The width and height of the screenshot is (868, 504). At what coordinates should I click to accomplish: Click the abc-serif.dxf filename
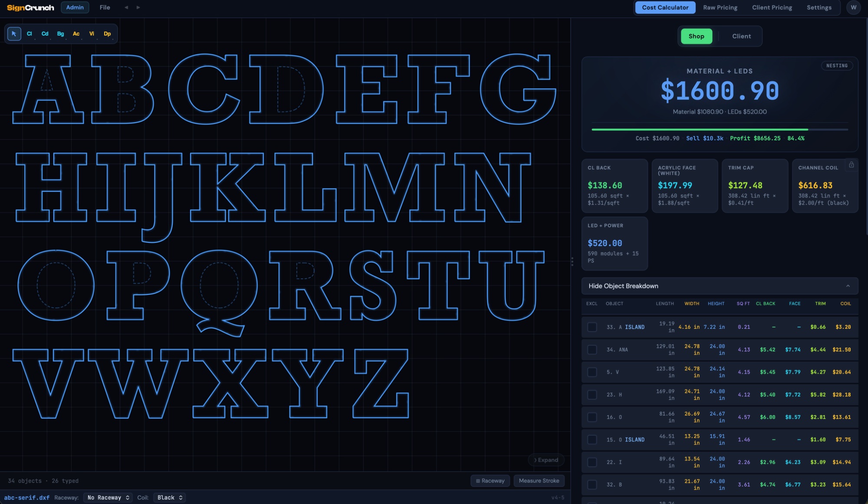pos(26,497)
